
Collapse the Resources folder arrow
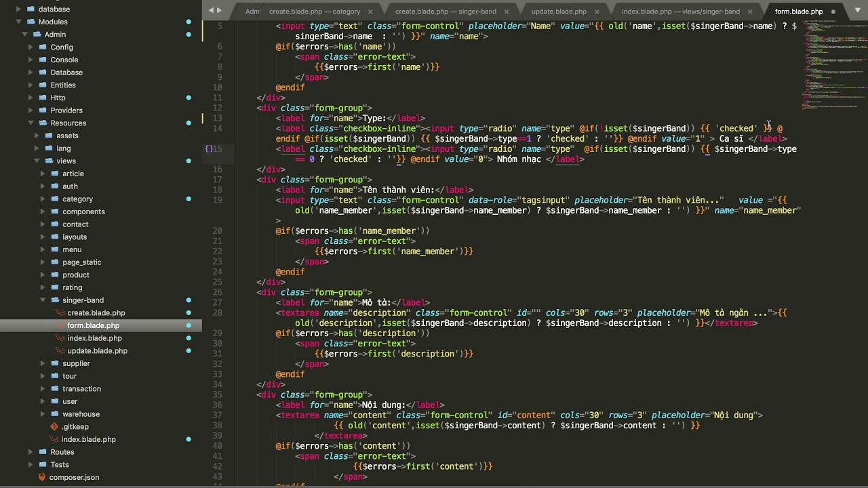click(x=31, y=123)
